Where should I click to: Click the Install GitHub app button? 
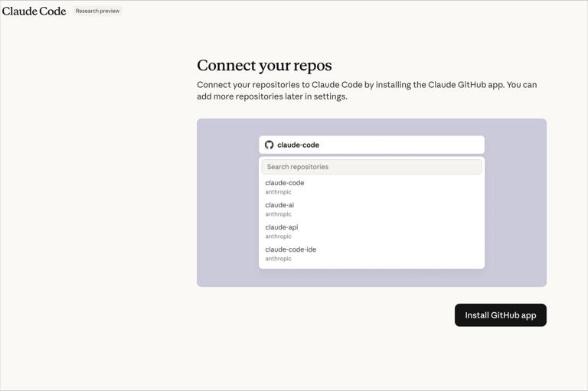coord(500,315)
